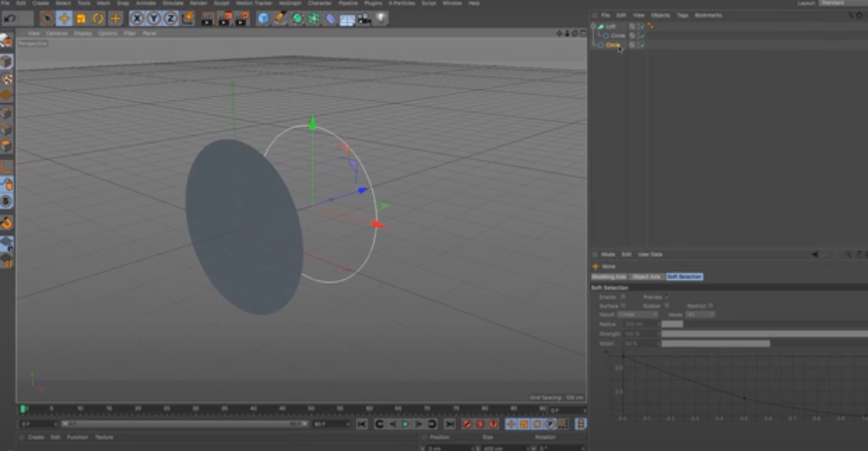Play the animation forwards
Screen dimensions: 868x451
pyautogui.click(x=405, y=425)
